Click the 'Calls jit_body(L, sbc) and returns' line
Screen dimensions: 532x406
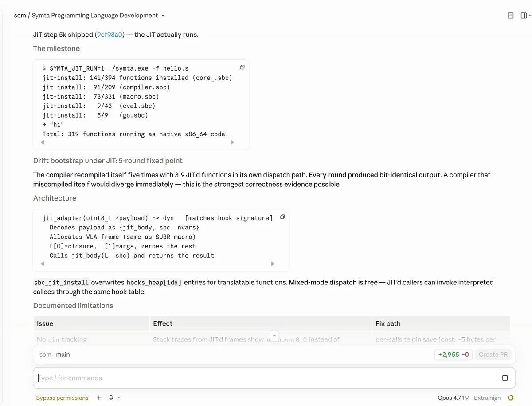point(132,255)
